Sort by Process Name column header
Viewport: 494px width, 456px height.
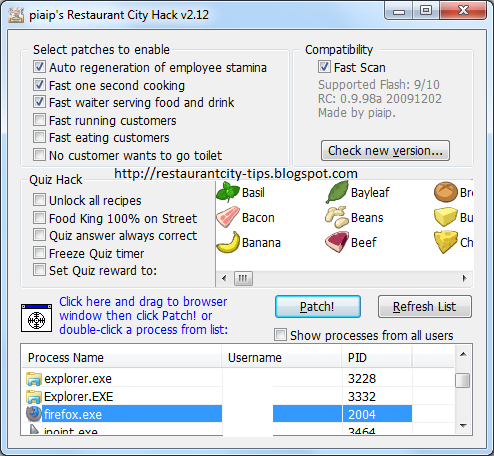(122, 357)
